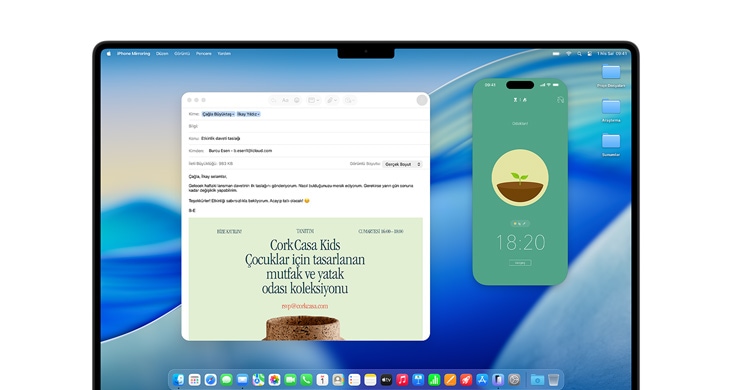This screenshot has height=390, width=732.
Task: Expand the İlkay Yıldız recipient chevron
Action: [259, 114]
